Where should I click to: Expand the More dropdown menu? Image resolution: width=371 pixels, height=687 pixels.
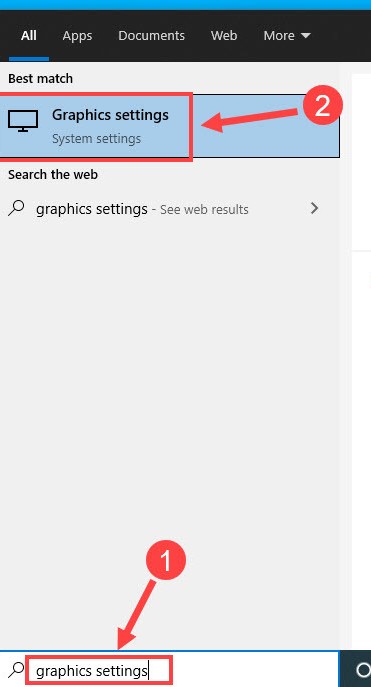(x=287, y=35)
